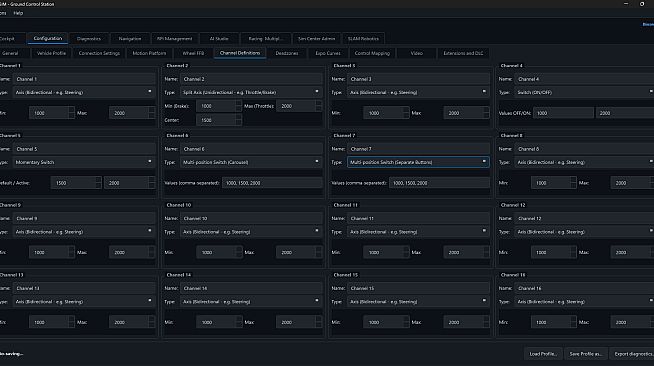Adjust Channel 5 Default value spinner

click(x=76, y=183)
